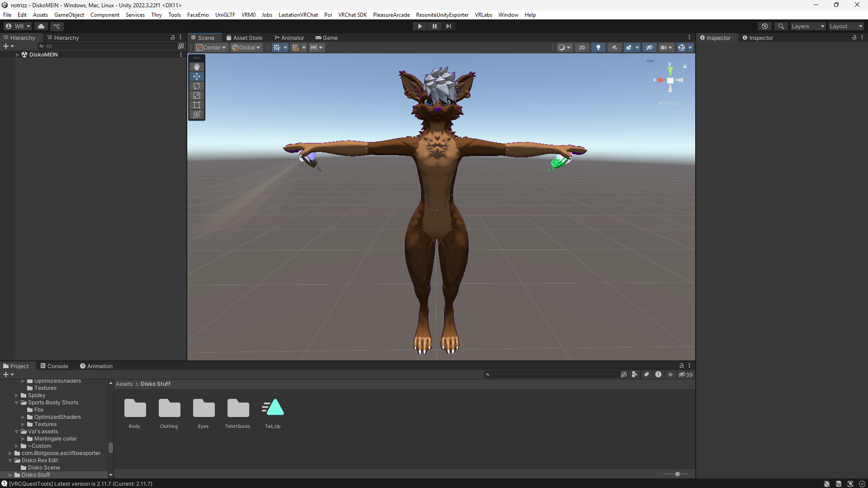Click Assets in the breadcrumb path
The width and height of the screenshot is (868, 488).
click(124, 384)
